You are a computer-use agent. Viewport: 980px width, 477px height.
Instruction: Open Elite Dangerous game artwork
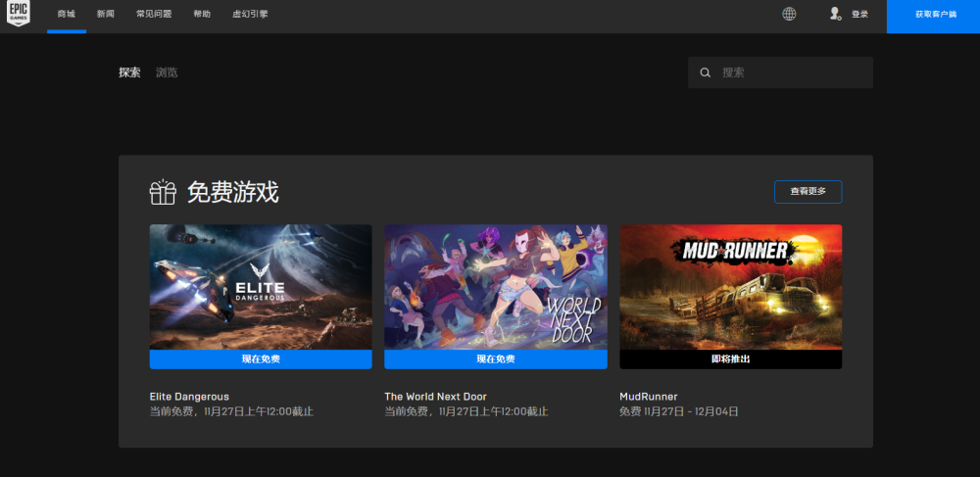coord(261,287)
